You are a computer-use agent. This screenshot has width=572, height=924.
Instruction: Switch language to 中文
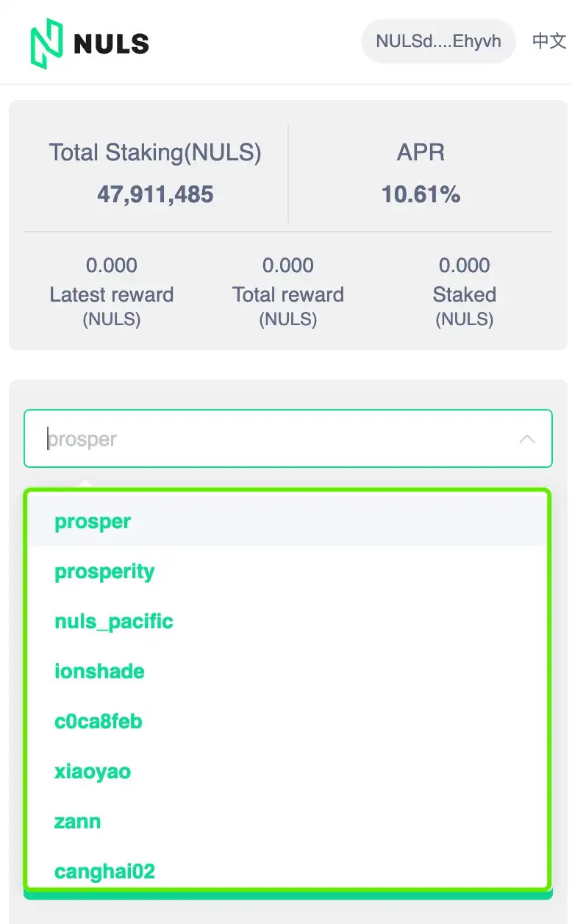tap(549, 41)
